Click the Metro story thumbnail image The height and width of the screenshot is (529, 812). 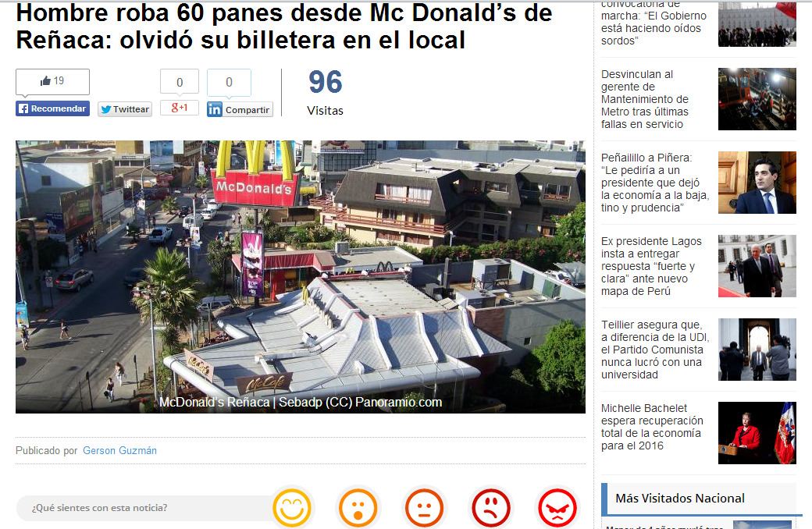coord(757,99)
